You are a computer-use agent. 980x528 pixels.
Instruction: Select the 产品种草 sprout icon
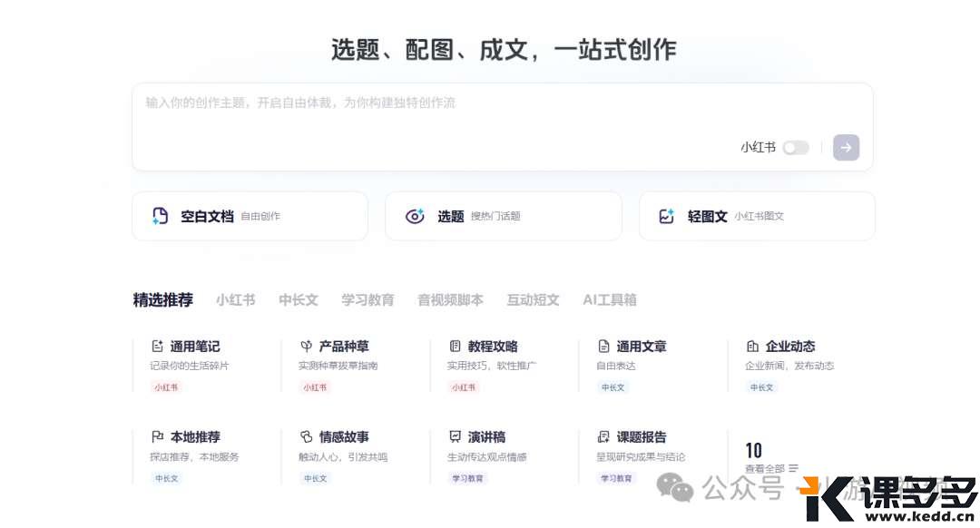pyautogui.click(x=306, y=347)
